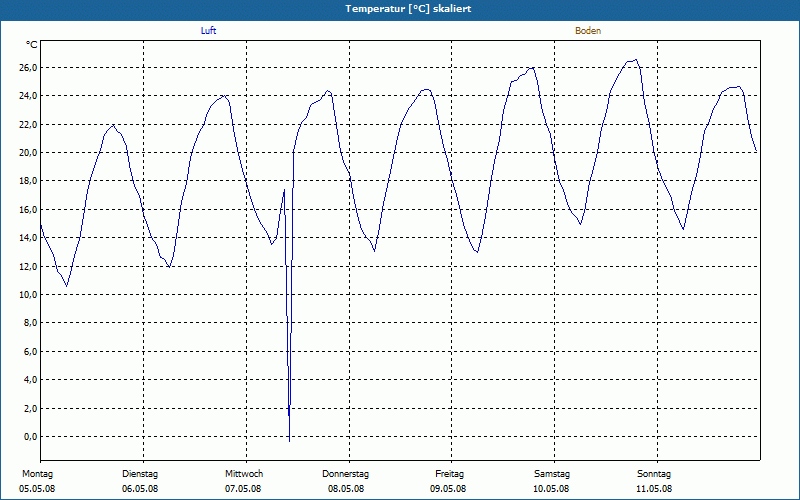Screen dimensions: 800x500
Task: Click the 'Boden' legend label
Action: (x=588, y=31)
